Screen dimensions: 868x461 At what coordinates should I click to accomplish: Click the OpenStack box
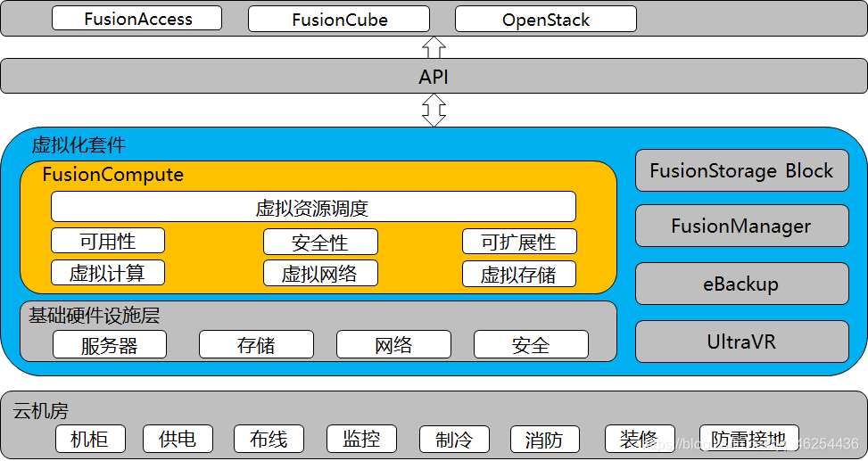pos(546,19)
